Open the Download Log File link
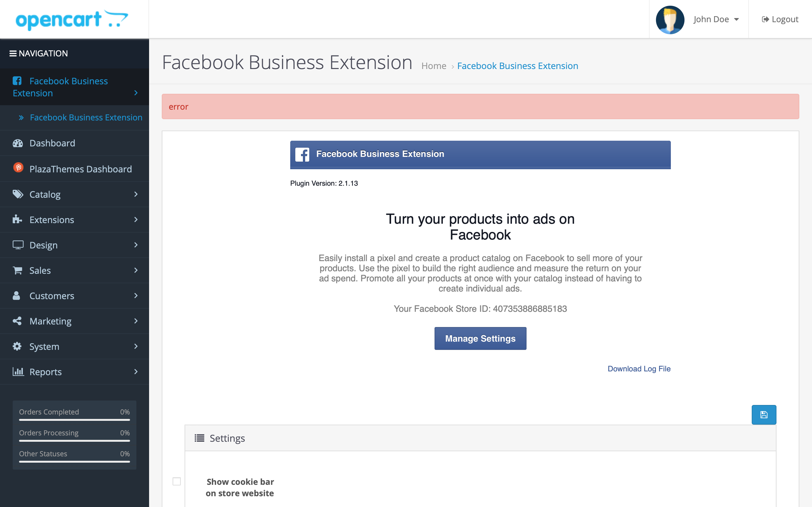The height and width of the screenshot is (507, 812). (x=638, y=369)
